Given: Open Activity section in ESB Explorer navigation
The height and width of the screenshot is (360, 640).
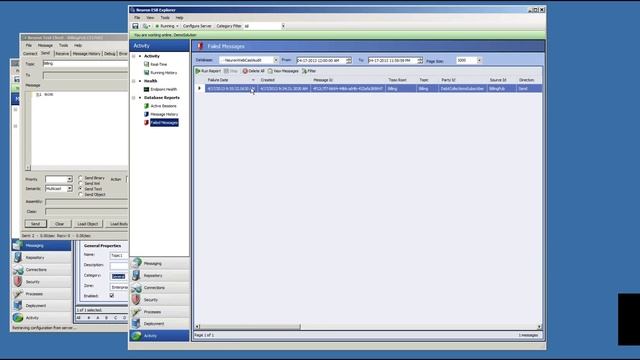Looking at the screenshot, I should (160, 336).
